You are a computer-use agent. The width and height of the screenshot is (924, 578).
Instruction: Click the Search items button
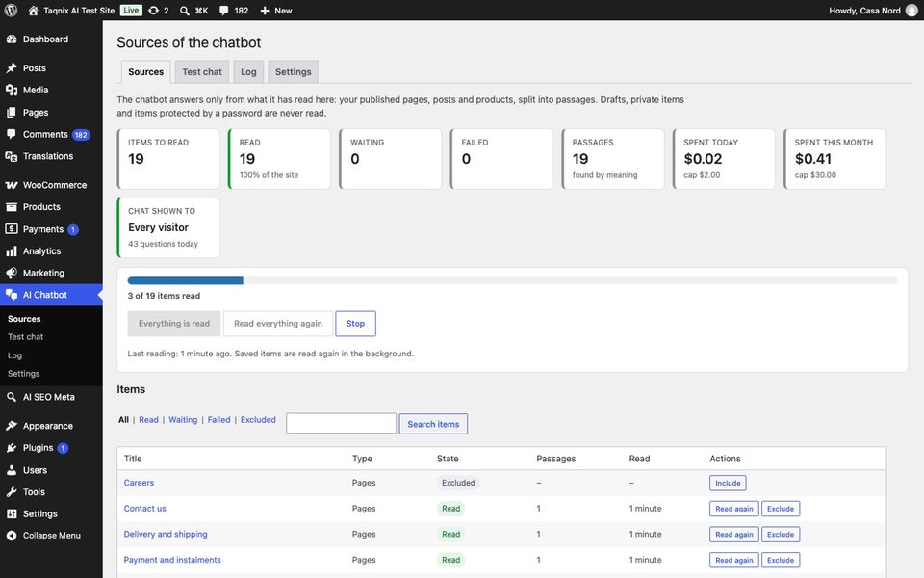click(433, 424)
